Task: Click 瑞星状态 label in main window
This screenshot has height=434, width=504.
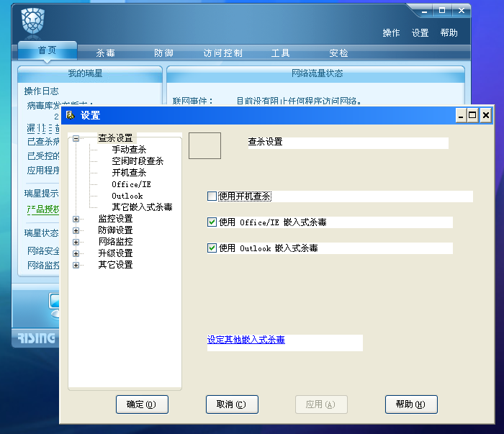Action: 42,233
